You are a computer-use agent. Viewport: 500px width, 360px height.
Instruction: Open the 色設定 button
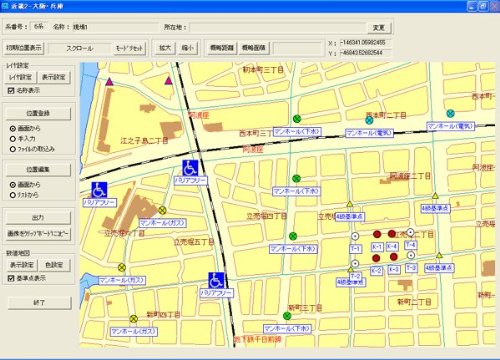[54, 265]
